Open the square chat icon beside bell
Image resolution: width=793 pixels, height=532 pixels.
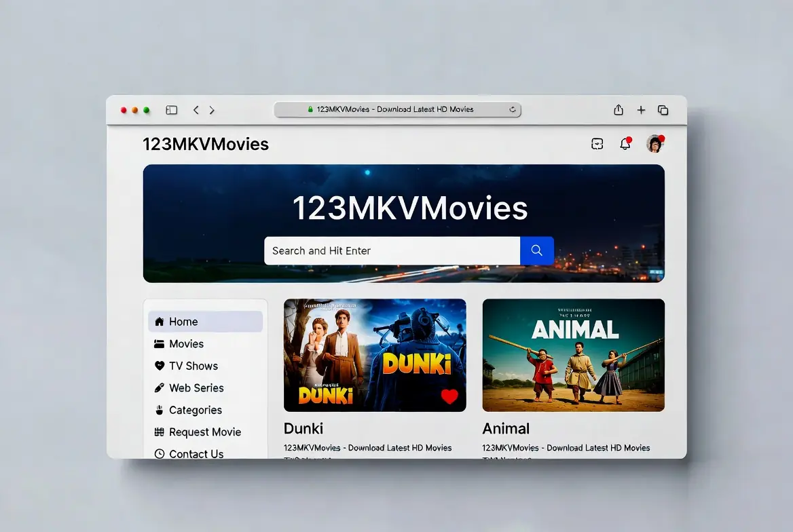597,144
